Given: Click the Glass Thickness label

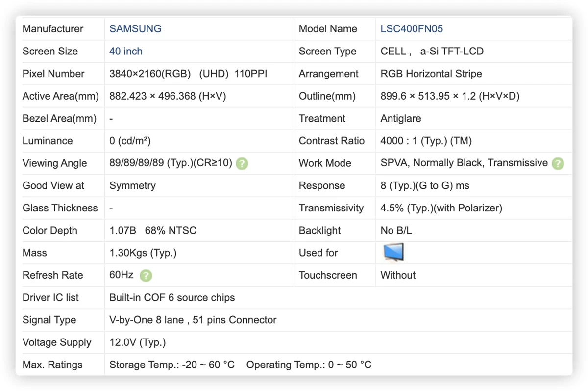Looking at the screenshot, I should [x=60, y=208].
